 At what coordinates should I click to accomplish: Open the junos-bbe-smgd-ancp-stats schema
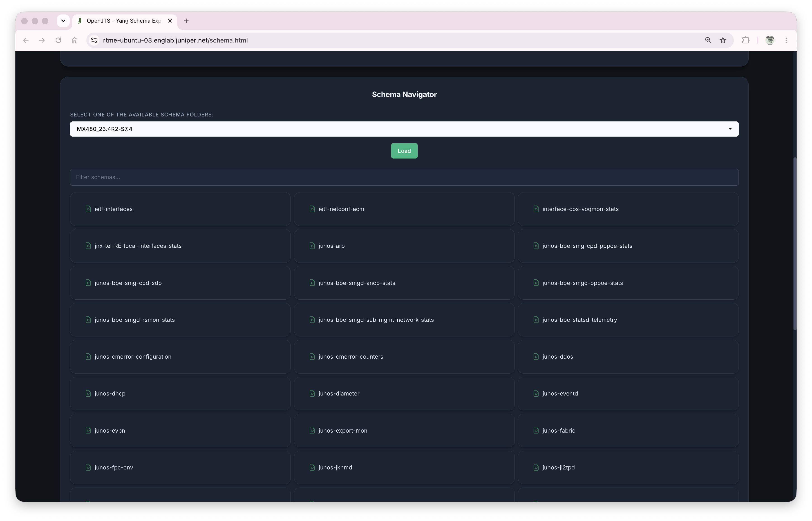pos(404,283)
